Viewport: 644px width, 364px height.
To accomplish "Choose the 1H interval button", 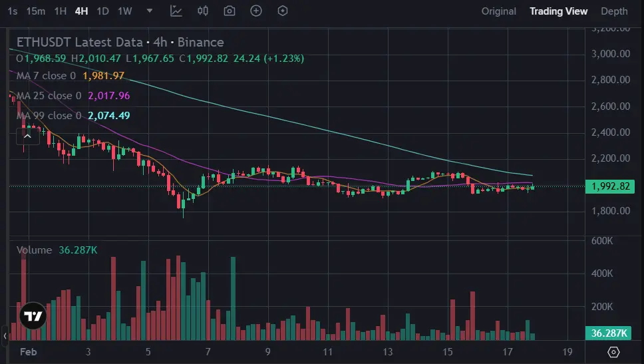I will coord(61,11).
